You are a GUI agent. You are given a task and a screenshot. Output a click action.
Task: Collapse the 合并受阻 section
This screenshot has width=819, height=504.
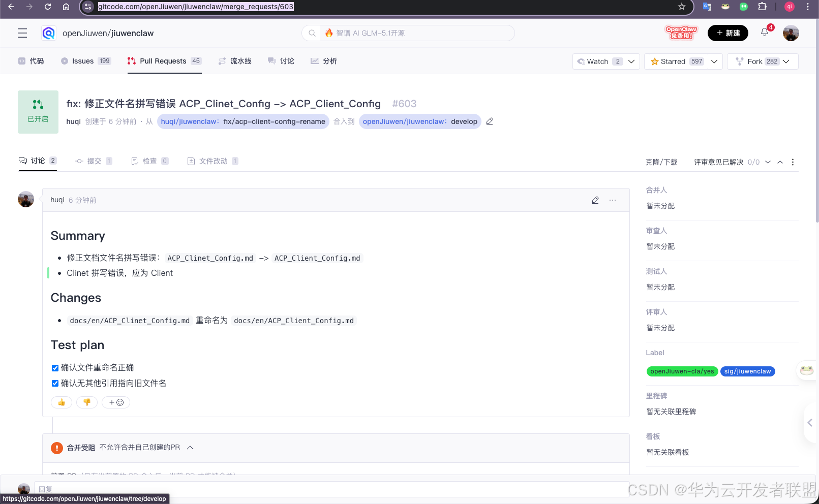190,448
